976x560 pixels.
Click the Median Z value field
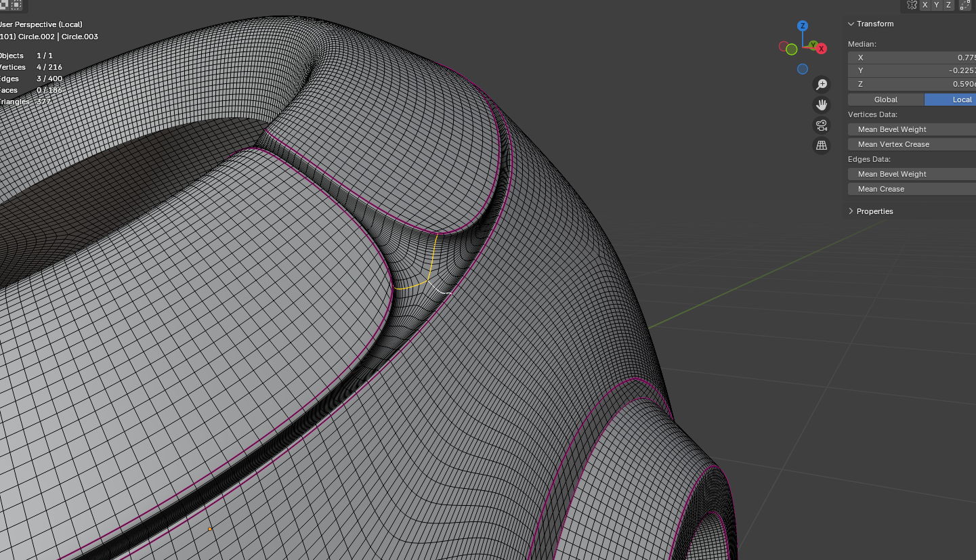[x=912, y=84]
